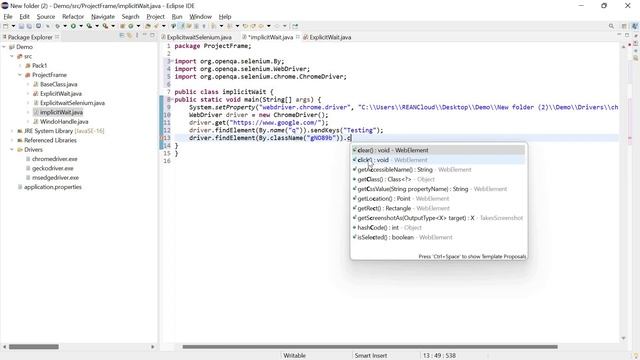
Task: Click the External Tools run icon
Action: click(105, 26)
